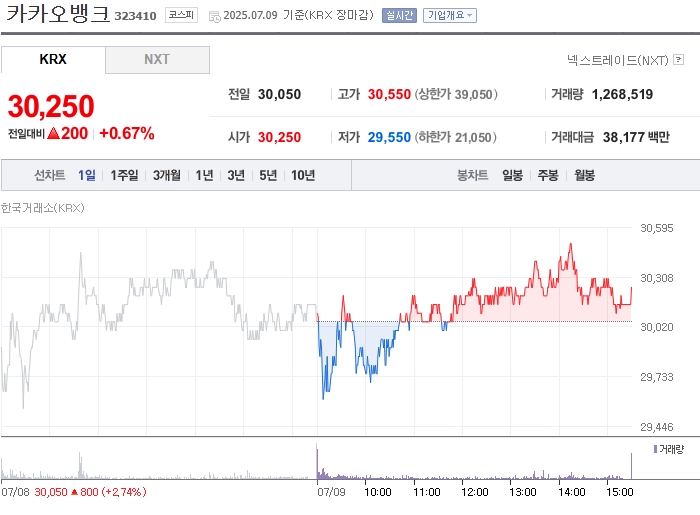Click the 29,446 y-axis label
This screenshot has width=700, height=515.
pos(657,427)
